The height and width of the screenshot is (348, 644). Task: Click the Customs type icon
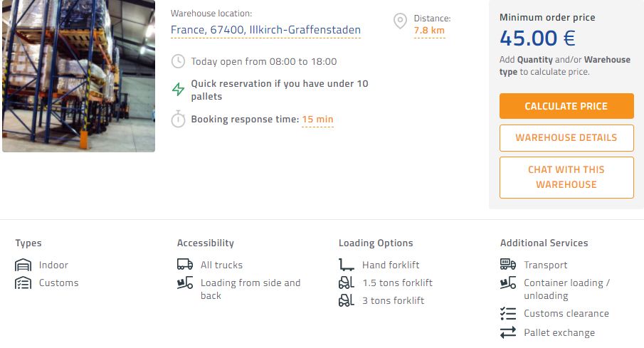23,283
